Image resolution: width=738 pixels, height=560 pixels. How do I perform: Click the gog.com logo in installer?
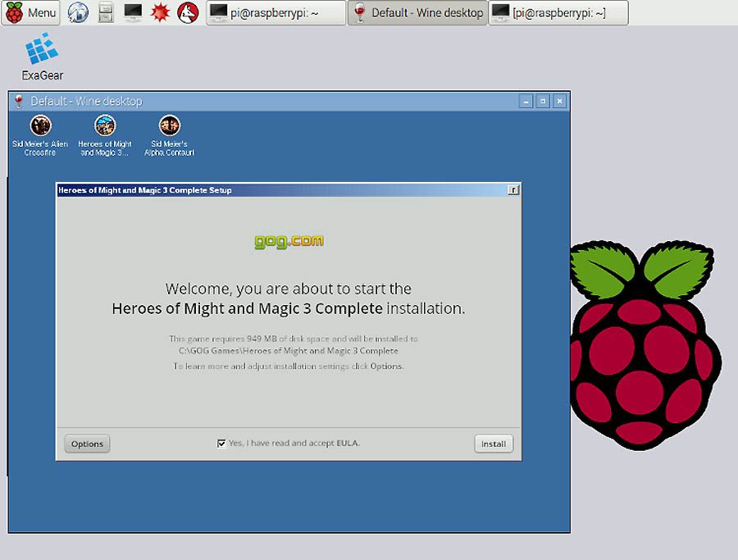pyautogui.click(x=289, y=241)
